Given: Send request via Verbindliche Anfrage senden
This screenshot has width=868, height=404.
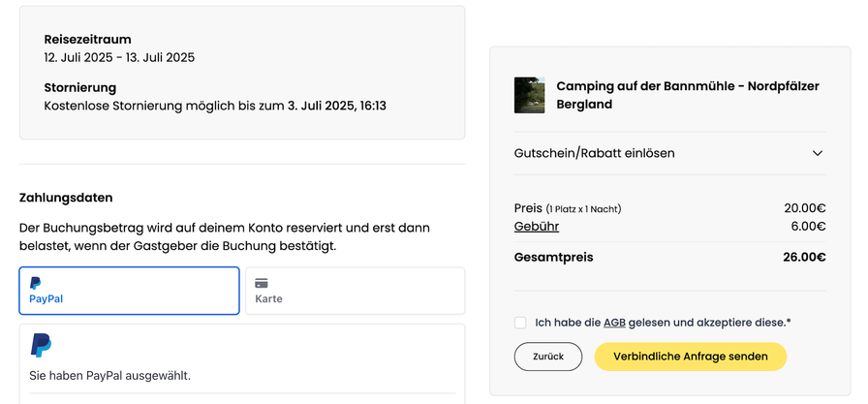Looking at the screenshot, I should point(691,357).
